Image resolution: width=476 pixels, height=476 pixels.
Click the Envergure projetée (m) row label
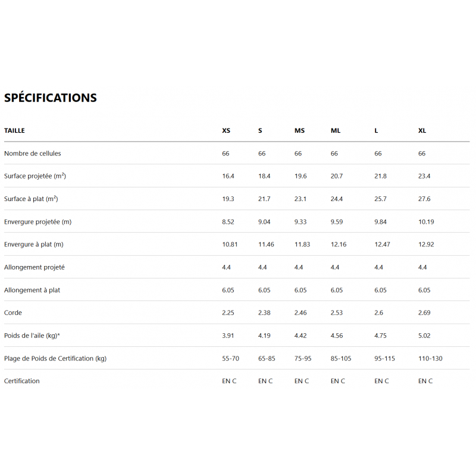click(x=37, y=222)
